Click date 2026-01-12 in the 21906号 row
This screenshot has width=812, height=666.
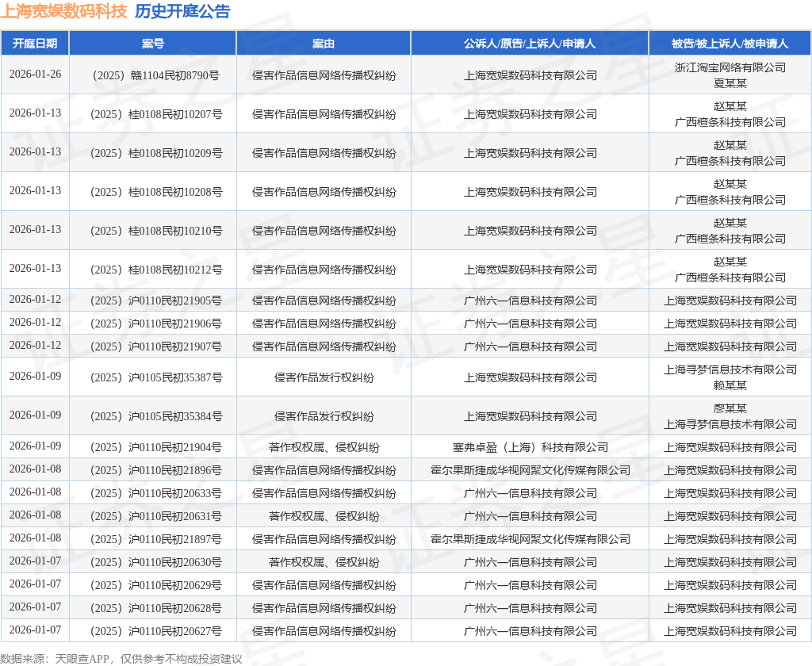[35, 322]
